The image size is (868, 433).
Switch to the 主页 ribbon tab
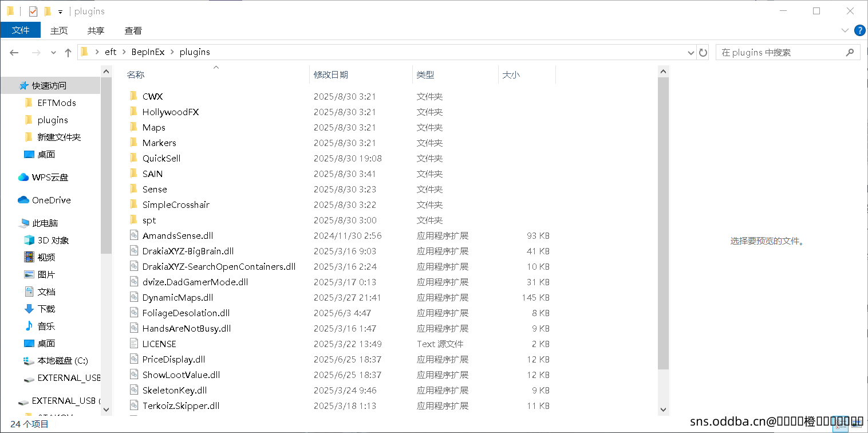coord(59,30)
